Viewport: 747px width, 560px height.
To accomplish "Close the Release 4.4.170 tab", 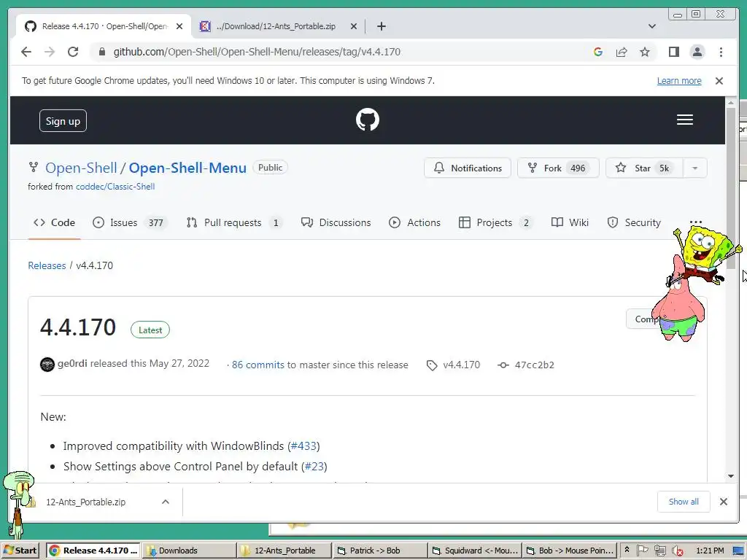I will tap(179, 26).
